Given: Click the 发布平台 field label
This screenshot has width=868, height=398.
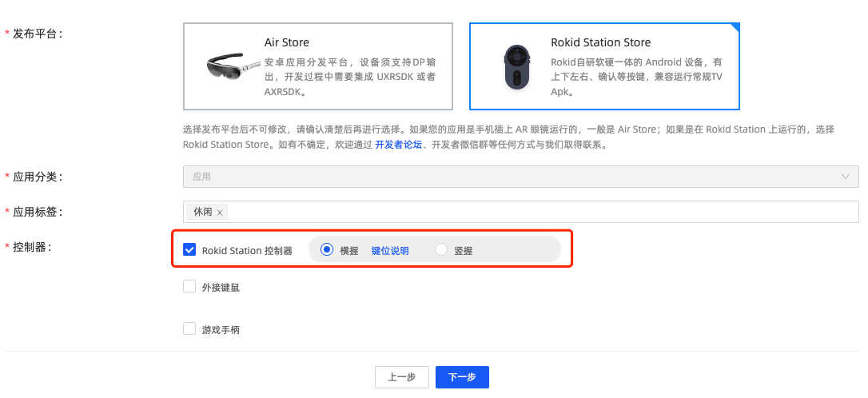Looking at the screenshot, I should pyautogui.click(x=37, y=34).
